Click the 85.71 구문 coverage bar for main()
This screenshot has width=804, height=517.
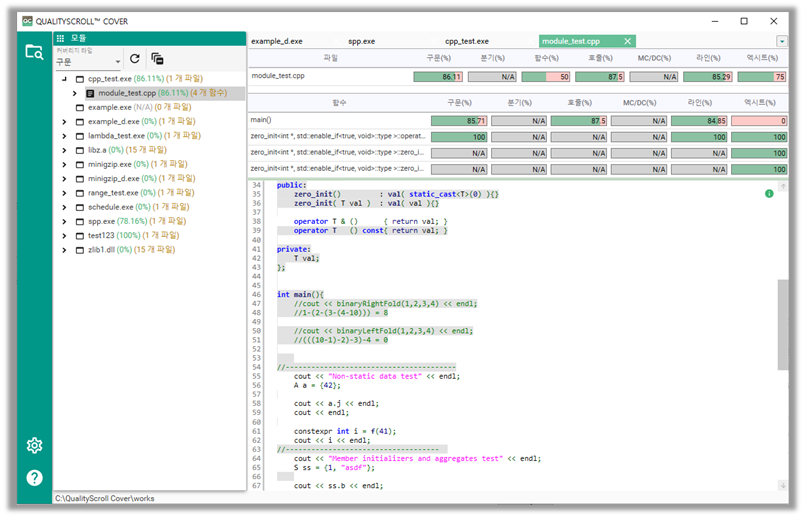point(459,121)
